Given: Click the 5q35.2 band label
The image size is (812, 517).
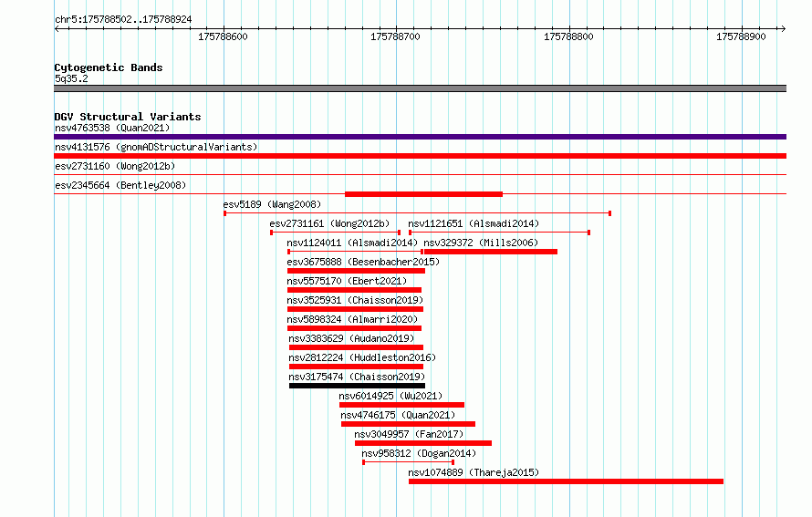Looking at the screenshot, I should (x=71, y=78).
